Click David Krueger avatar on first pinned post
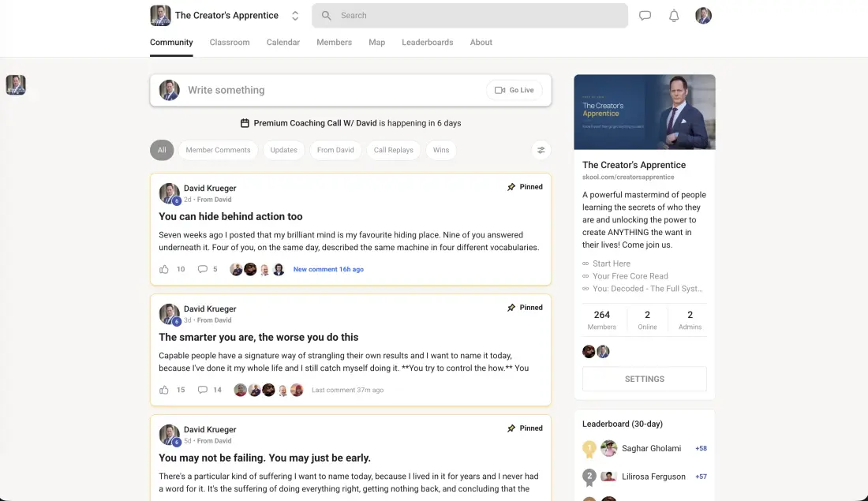Screen dimensions: 868x501 coord(170,193)
